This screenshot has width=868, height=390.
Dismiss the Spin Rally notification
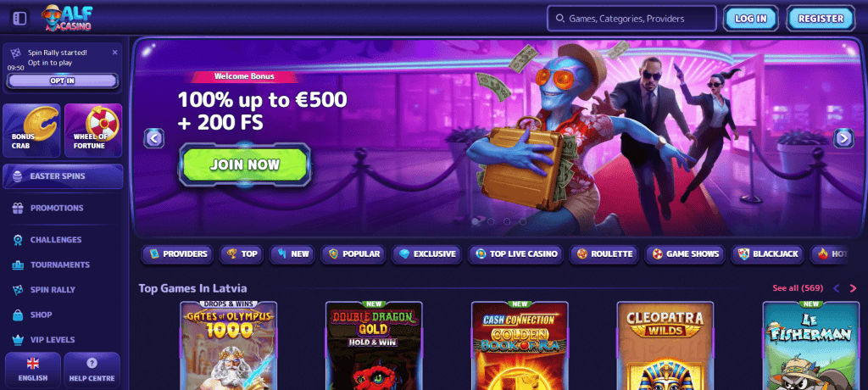(114, 53)
